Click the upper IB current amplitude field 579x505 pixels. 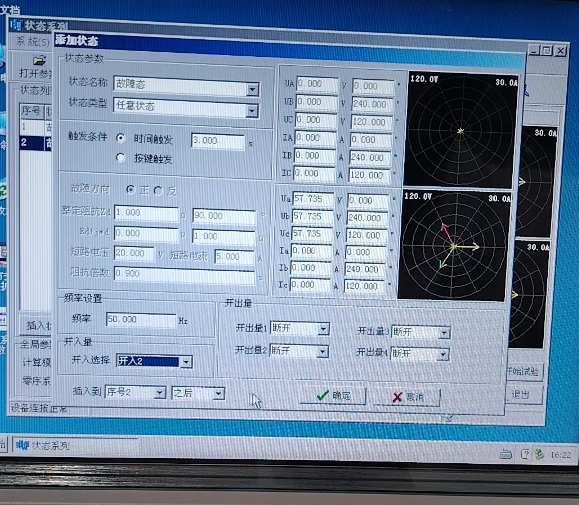point(315,156)
